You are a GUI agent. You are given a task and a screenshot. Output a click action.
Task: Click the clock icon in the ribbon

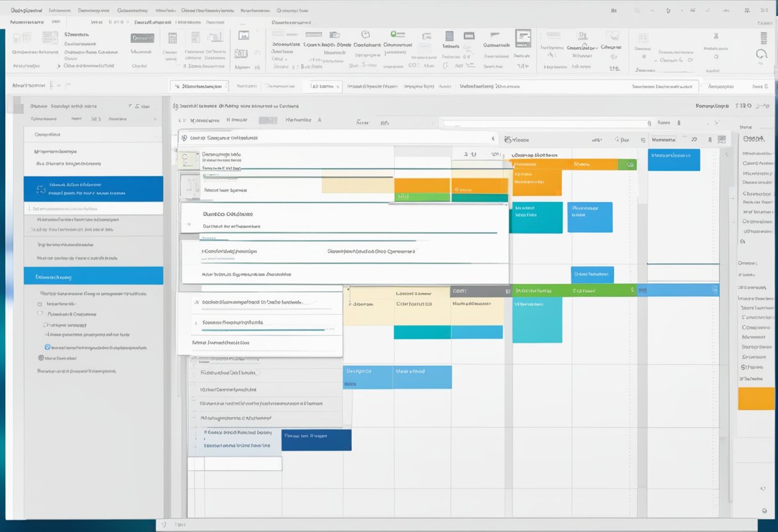tap(365, 35)
